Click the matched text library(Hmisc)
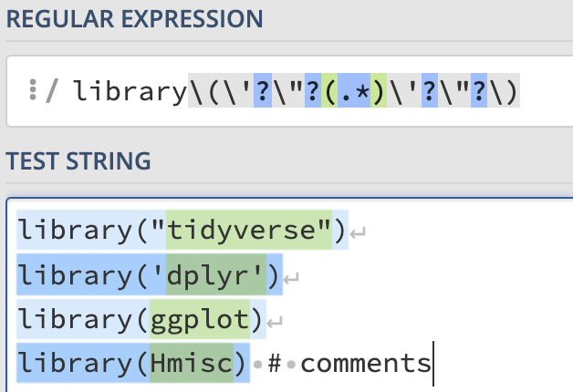Viewport: 573px width, 392px height. tap(133, 363)
